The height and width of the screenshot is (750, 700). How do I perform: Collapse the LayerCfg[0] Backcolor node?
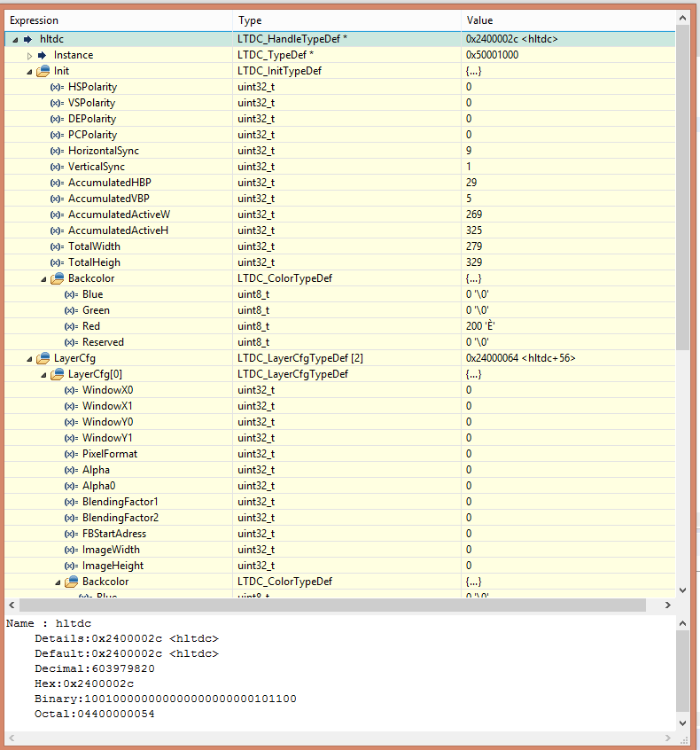(58, 582)
